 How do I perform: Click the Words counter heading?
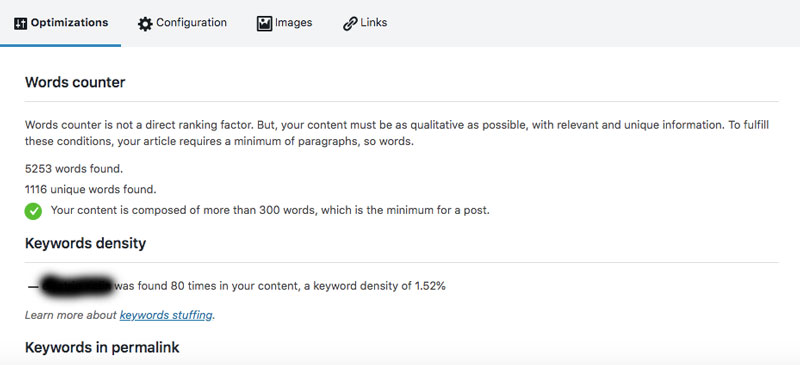click(x=75, y=82)
